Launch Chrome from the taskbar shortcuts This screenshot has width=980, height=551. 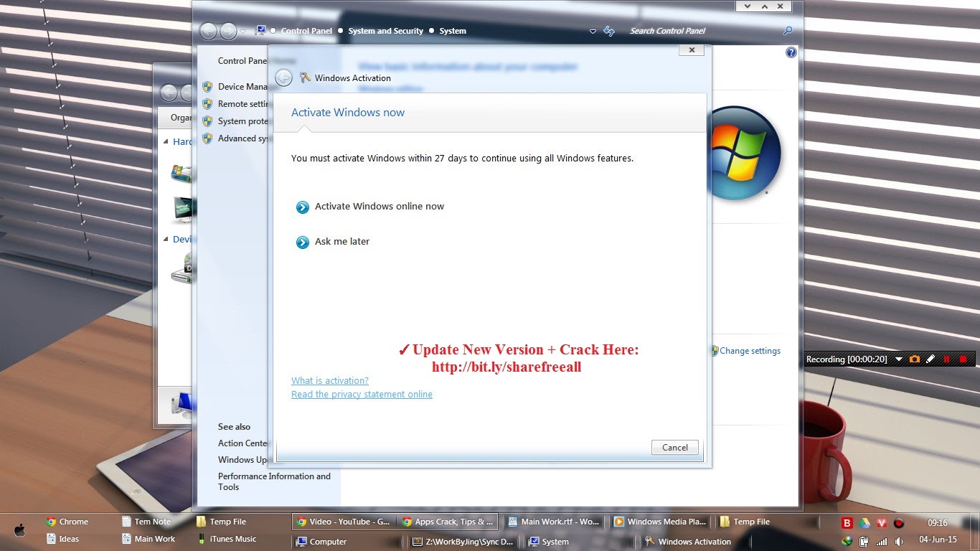click(x=67, y=522)
